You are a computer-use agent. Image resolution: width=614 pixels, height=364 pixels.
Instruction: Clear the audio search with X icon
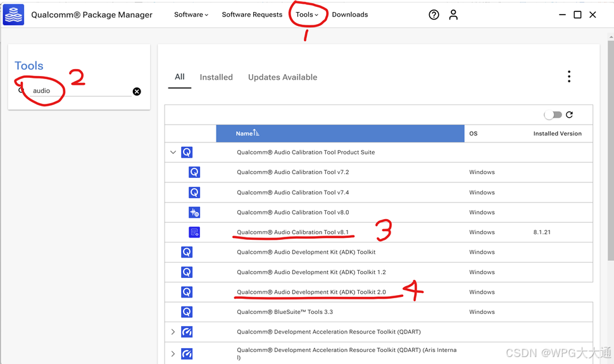click(137, 91)
